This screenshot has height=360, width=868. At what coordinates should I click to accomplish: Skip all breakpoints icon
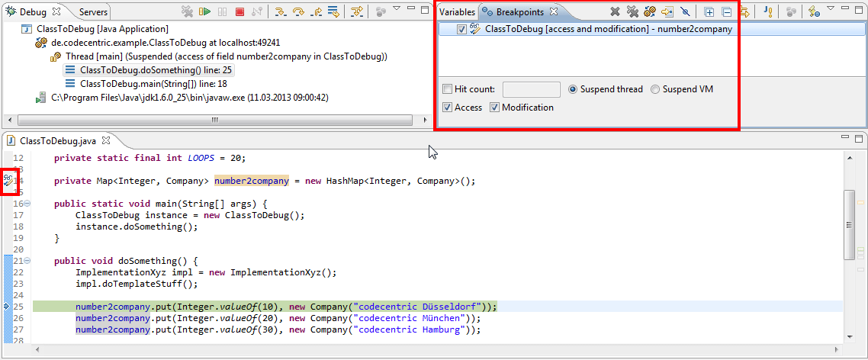(x=685, y=11)
